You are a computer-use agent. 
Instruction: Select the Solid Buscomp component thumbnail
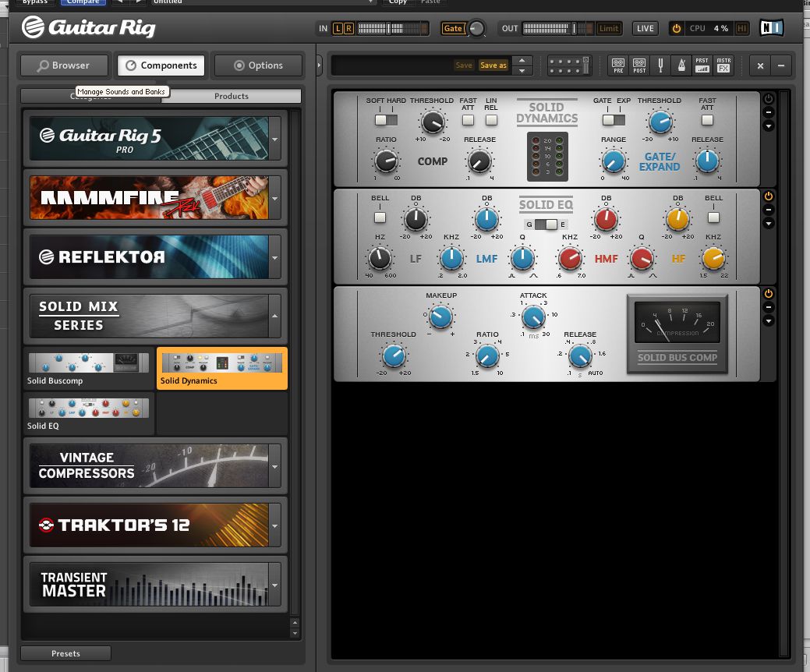pos(88,368)
